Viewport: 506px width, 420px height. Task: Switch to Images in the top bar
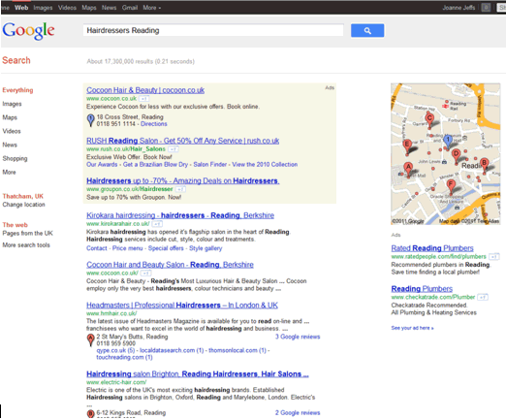tap(43, 8)
